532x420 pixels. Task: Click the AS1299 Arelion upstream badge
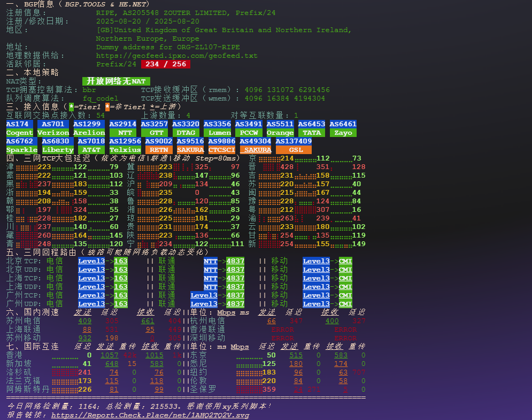89,128
